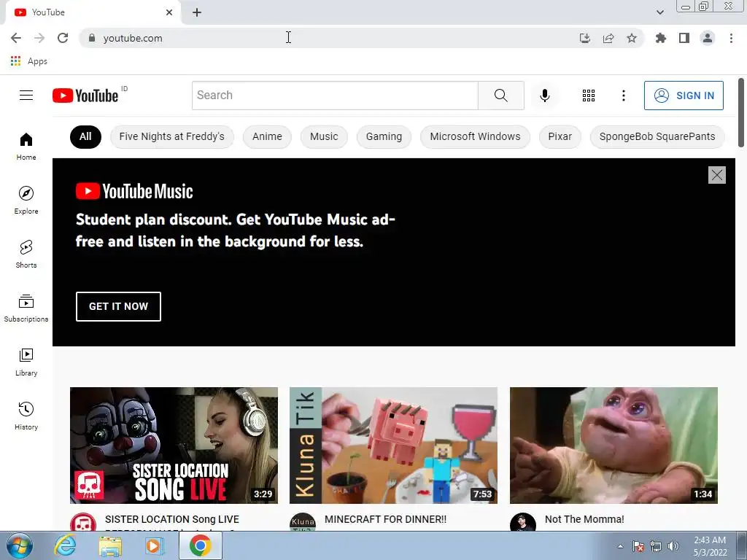The width and height of the screenshot is (747, 560).
Task: Open a new browser tab
Action: click(x=197, y=12)
